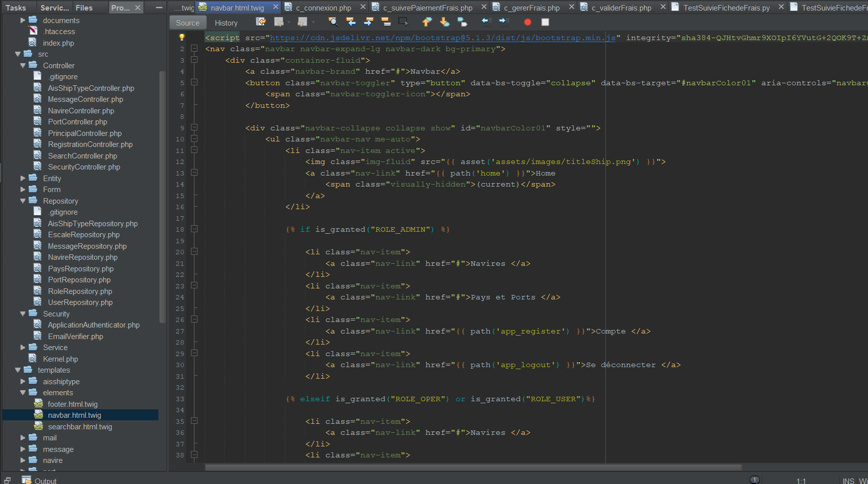Close the c_validerFrais.php tab

coord(663,7)
